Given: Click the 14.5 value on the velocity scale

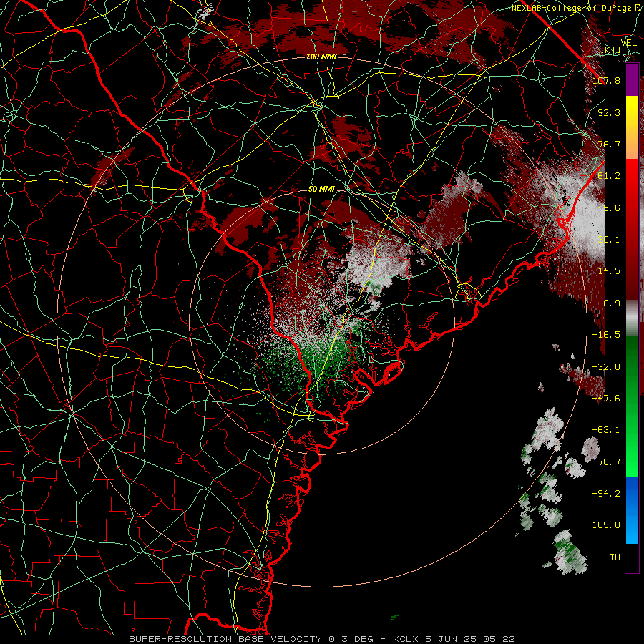Looking at the screenshot, I should (609, 271).
